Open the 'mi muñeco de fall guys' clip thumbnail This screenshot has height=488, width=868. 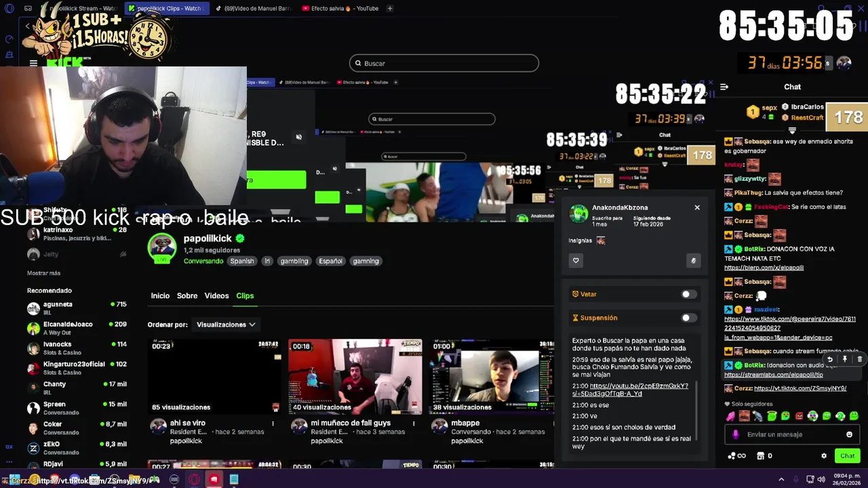tap(355, 376)
